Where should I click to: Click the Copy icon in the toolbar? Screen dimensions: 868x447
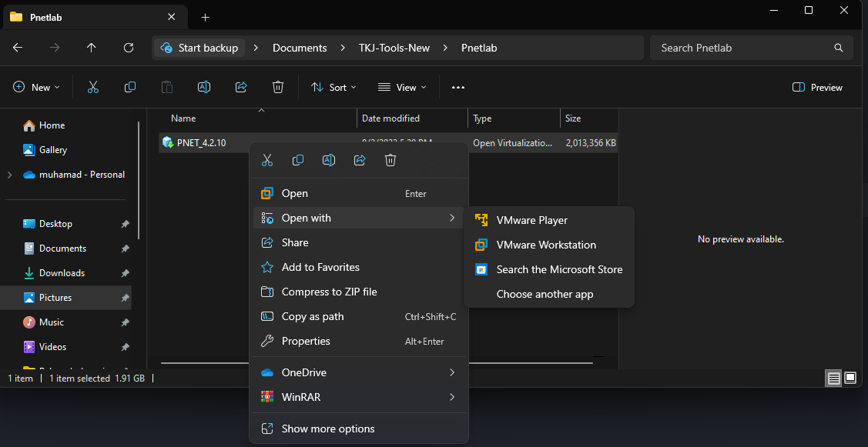pos(130,88)
